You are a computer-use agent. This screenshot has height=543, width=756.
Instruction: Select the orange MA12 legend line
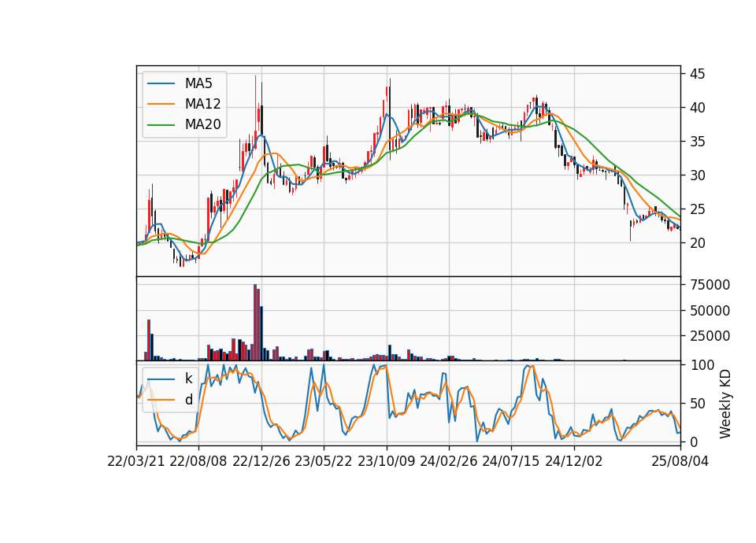point(161,104)
